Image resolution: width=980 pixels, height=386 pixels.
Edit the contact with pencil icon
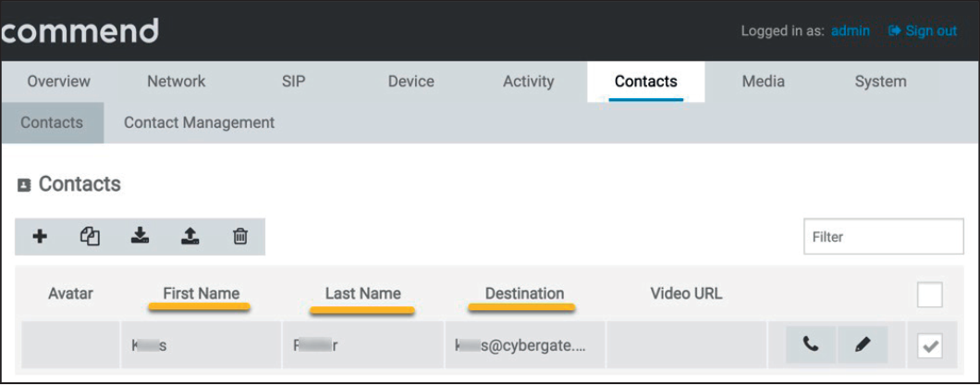(863, 345)
